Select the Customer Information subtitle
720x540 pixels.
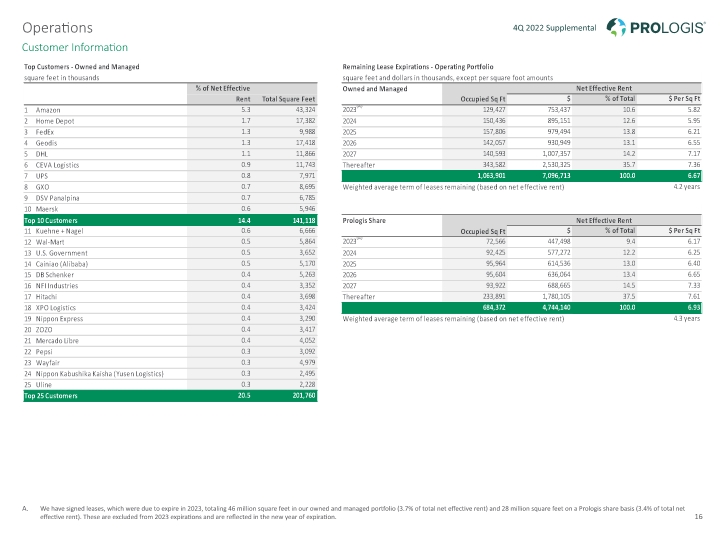(x=74, y=48)
